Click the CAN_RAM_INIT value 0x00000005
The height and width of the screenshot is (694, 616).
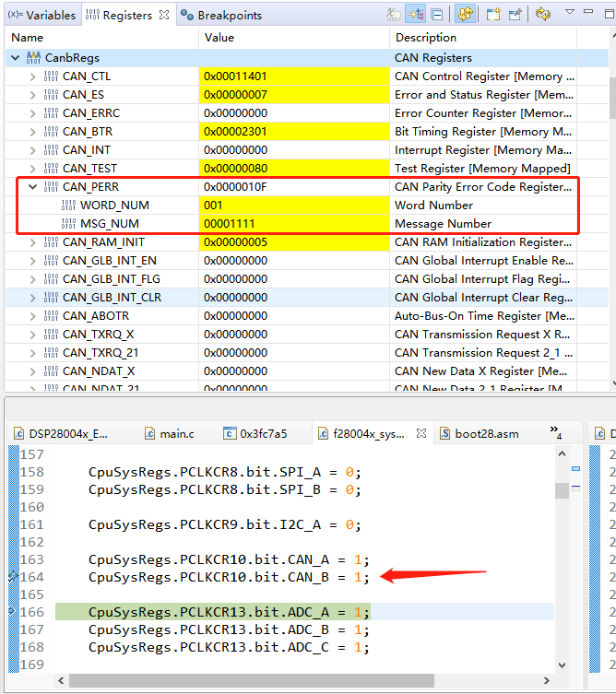pos(235,242)
